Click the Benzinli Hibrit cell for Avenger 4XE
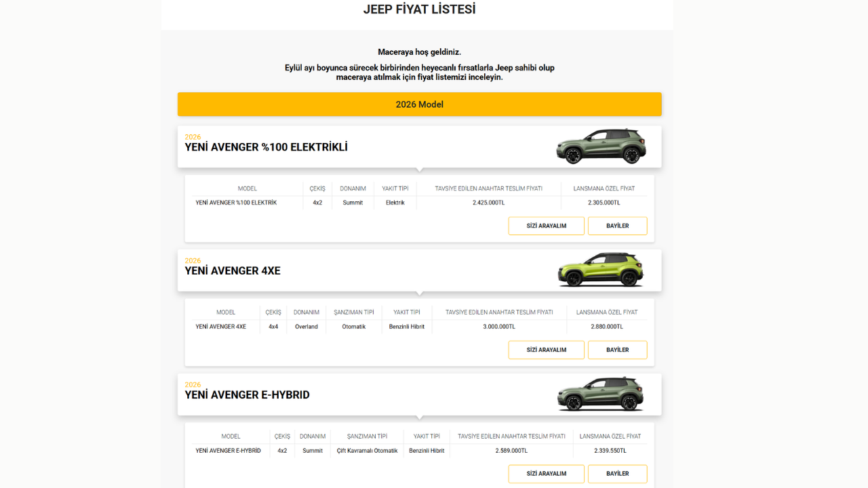 tap(407, 327)
